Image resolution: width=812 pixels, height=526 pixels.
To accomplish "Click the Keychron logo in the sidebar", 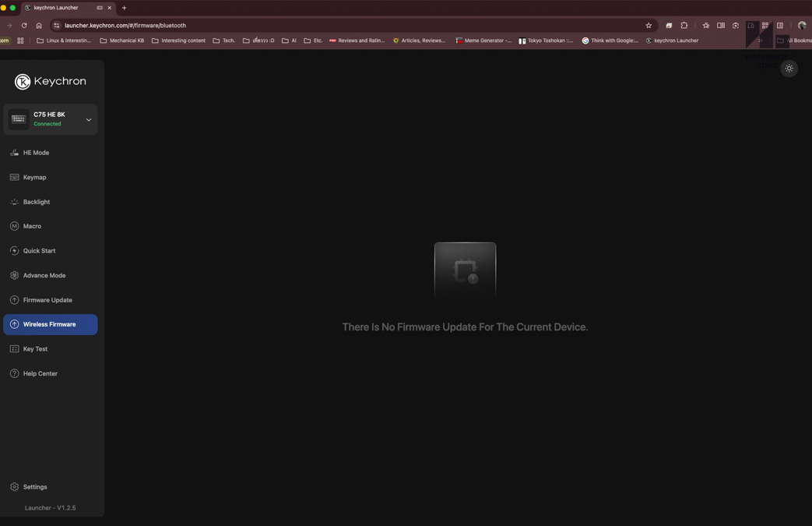I will coord(50,81).
